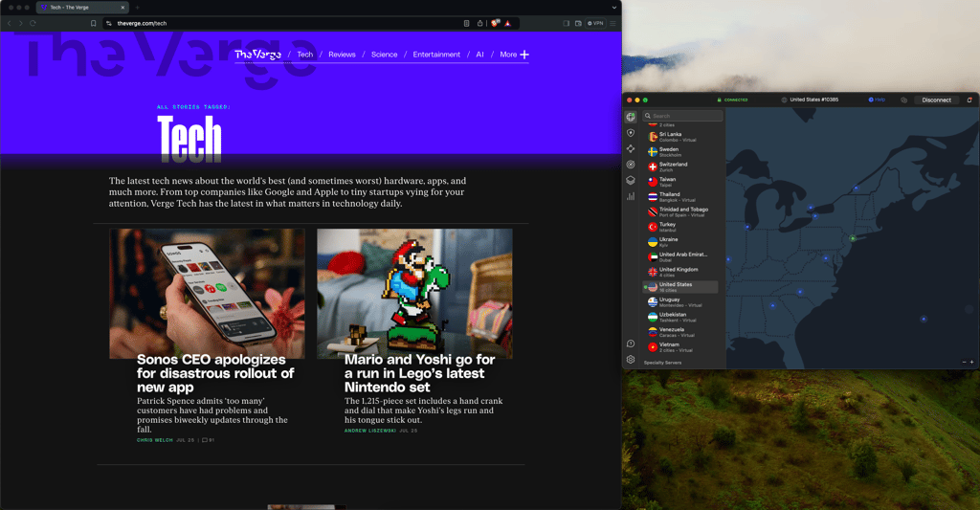The height and width of the screenshot is (510, 980).
Task: Click the browser VPN button
Action: 595,23
